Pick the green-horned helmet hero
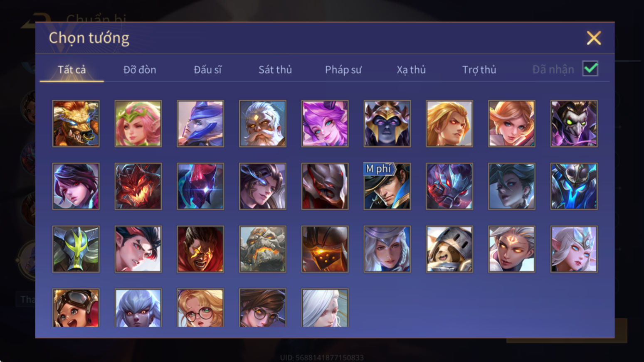644x362 pixels. coord(76,249)
